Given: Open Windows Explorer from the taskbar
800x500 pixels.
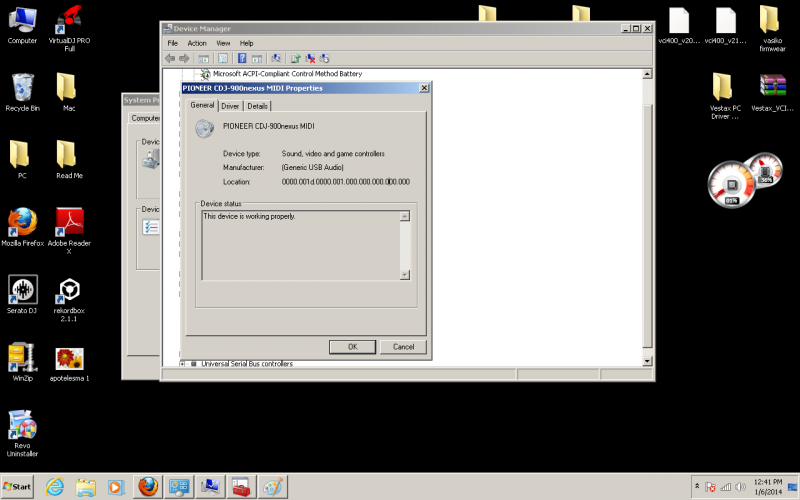Looking at the screenshot, I should click(85, 487).
